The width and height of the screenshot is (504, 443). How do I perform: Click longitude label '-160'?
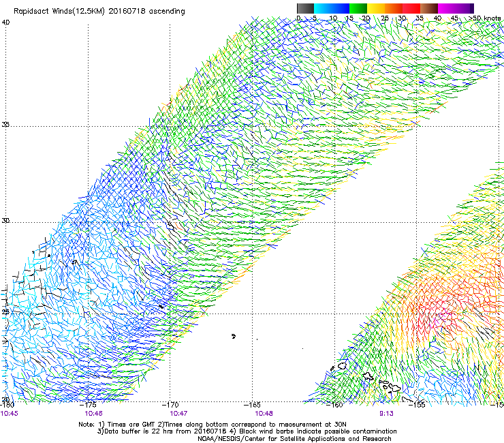(334, 405)
